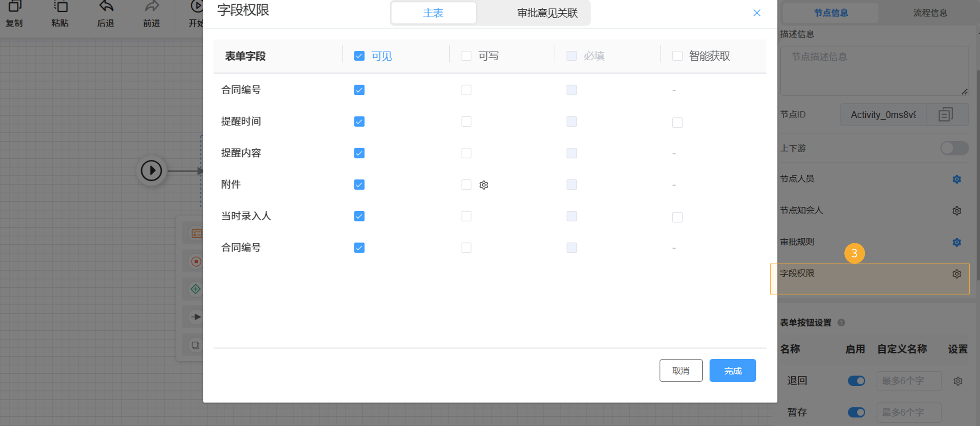The image size is (980, 426).
Task: Check 可写 for 附件 row
Action: tap(466, 185)
